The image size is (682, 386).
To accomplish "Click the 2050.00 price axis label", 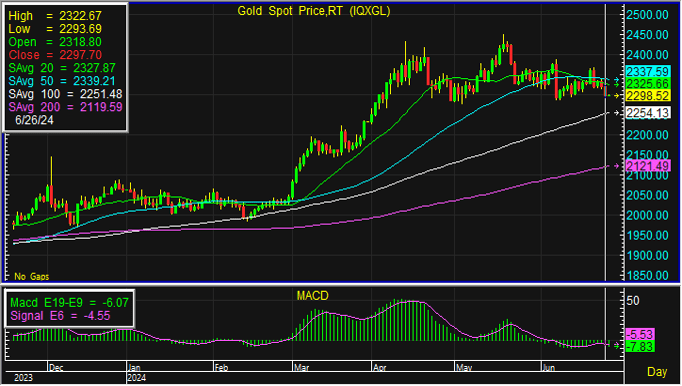I will 648,195.
